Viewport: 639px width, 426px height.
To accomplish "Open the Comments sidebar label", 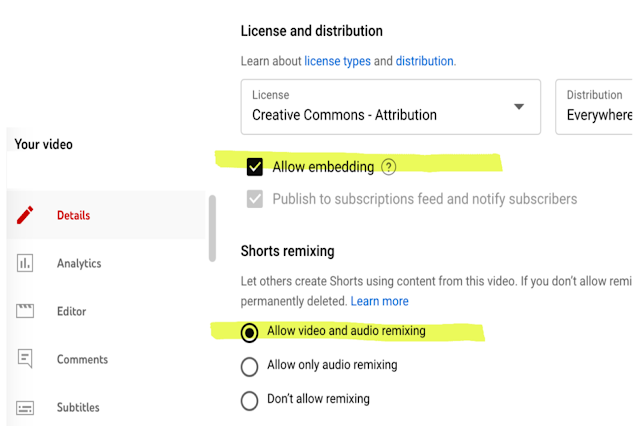I will (82, 359).
